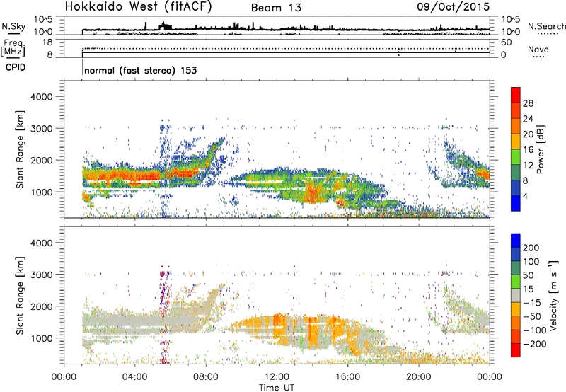This screenshot has width=566, height=392.
Task: Click the 1000 tick label in the velocity panel
Action: pos(41,338)
